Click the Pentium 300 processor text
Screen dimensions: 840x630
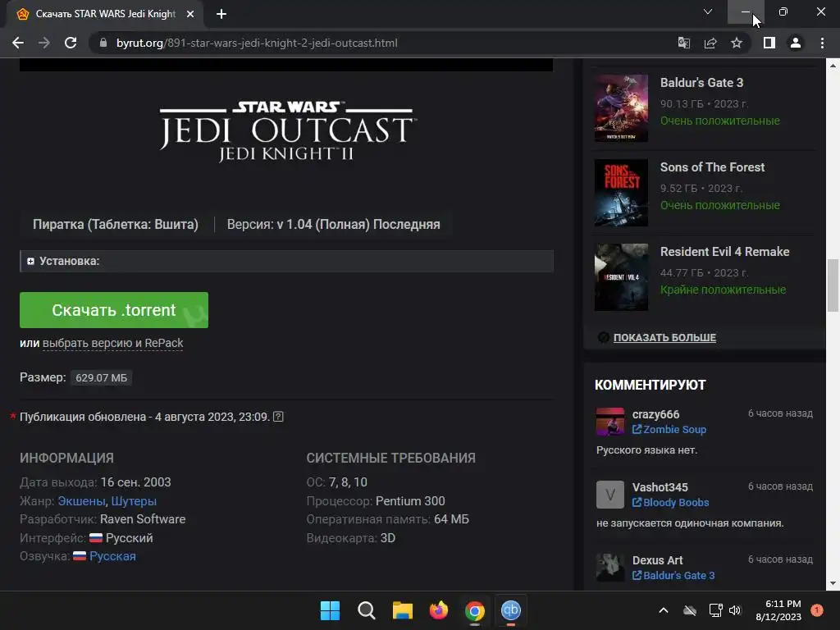[410, 501]
